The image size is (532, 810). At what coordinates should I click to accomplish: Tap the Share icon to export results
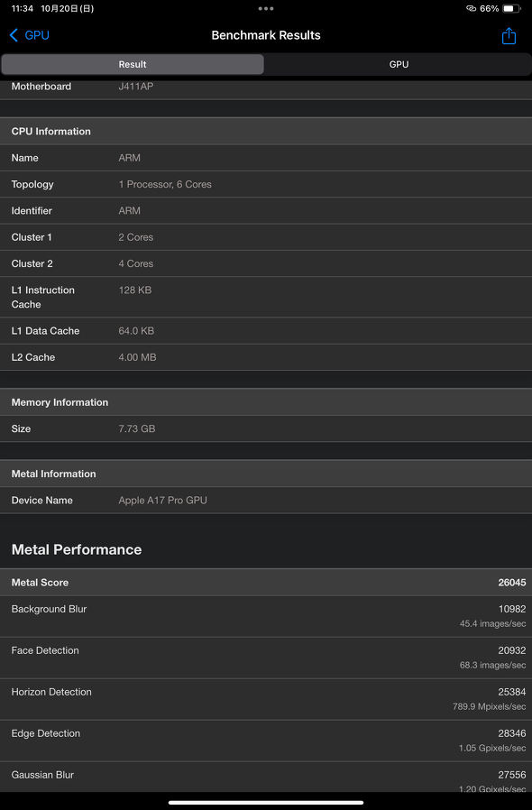(509, 35)
